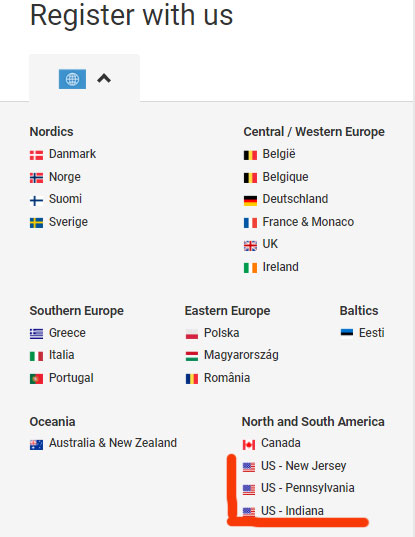The height and width of the screenshot is (537, 415).
Task: Select US - Indiana link
Action: pos(292,511)
